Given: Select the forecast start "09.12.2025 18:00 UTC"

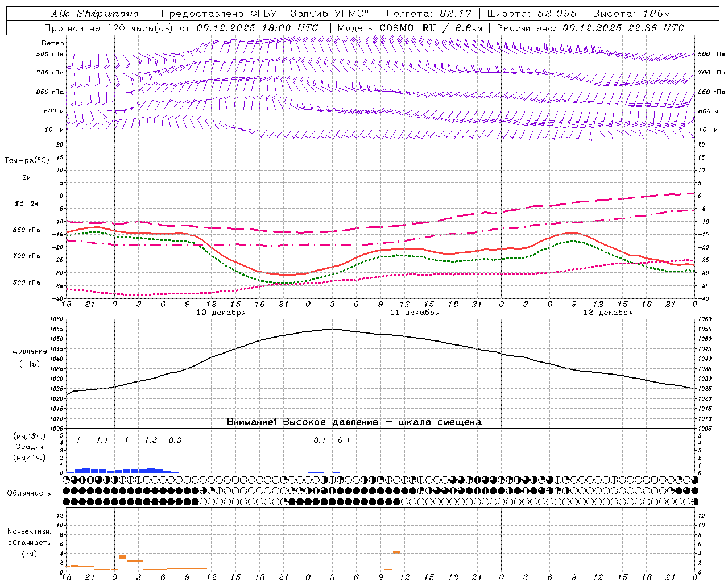Looking at the screenshot, I should tap(257, 28).
